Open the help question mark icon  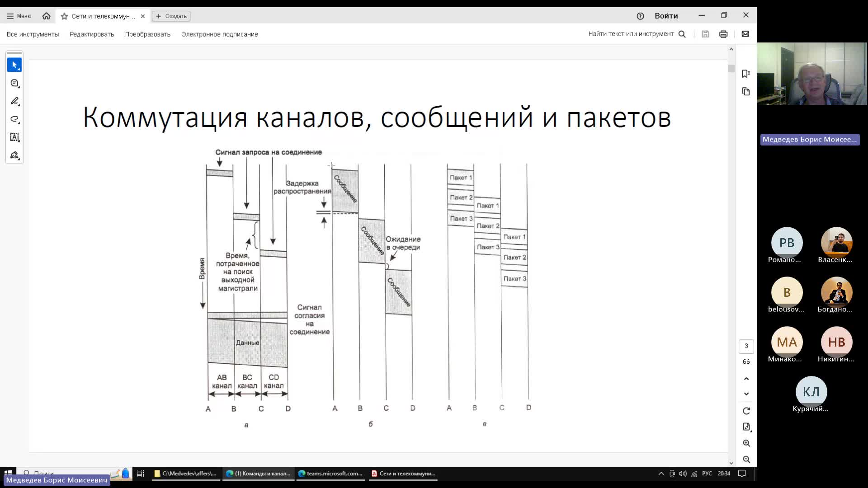(640, 16)
